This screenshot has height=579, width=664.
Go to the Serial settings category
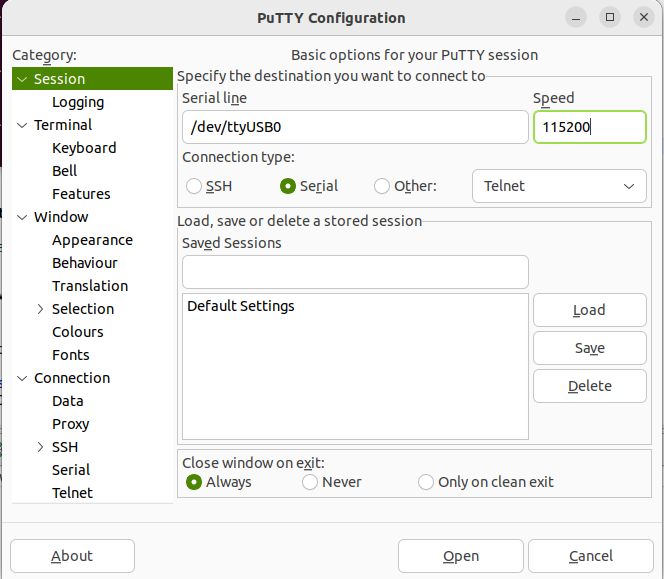coord(71,470)
